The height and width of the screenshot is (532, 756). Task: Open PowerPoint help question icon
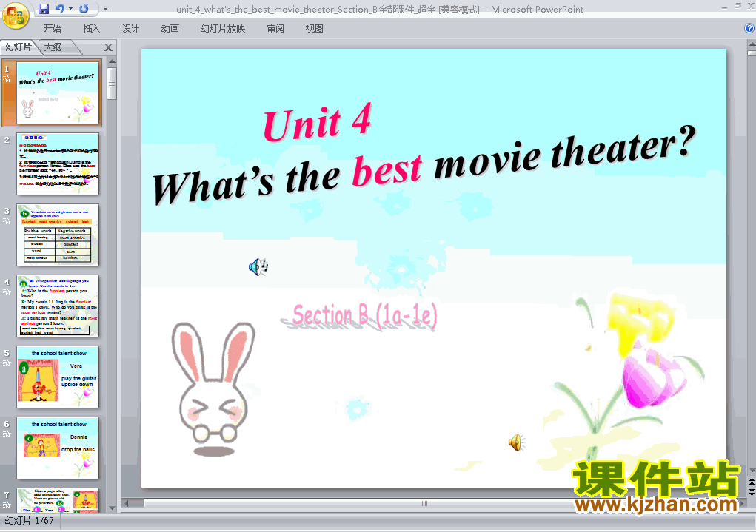click(x=749, y=28)
